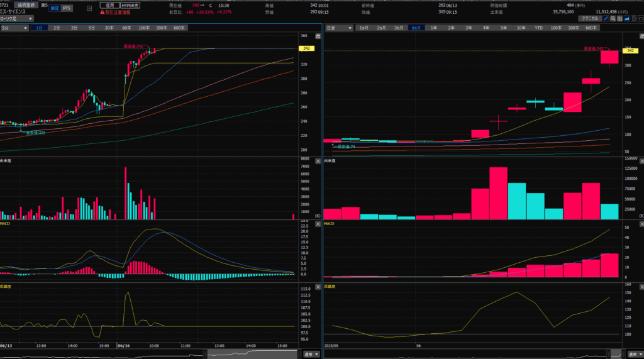This screenshot has height=359, width=644.
Task: Click the camera lock icon on left chart
Action: 318,36
